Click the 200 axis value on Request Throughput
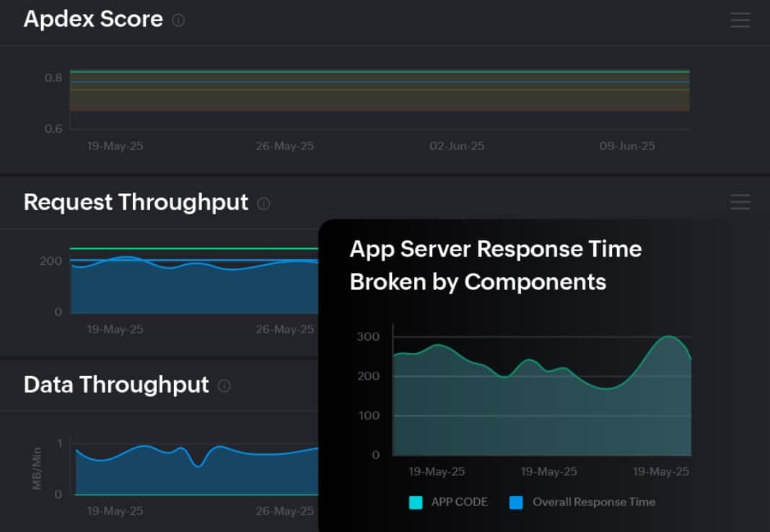 pyautogui.click(x=51, y=261)
